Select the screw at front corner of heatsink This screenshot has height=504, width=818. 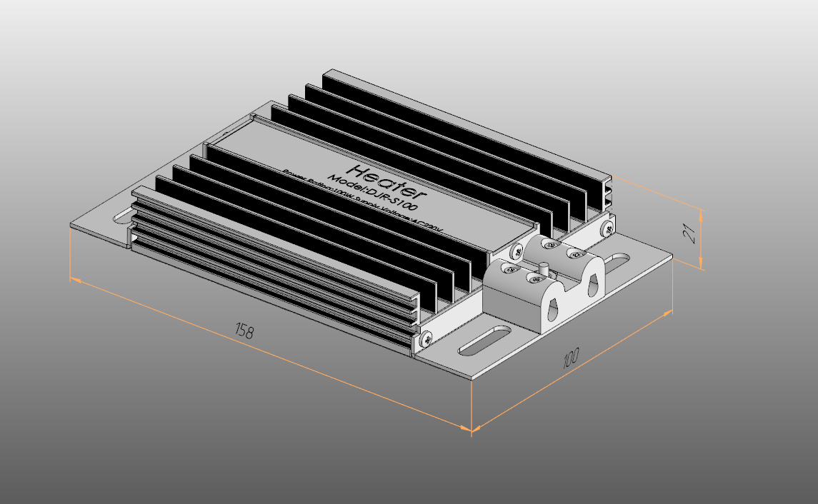point(427,337)
